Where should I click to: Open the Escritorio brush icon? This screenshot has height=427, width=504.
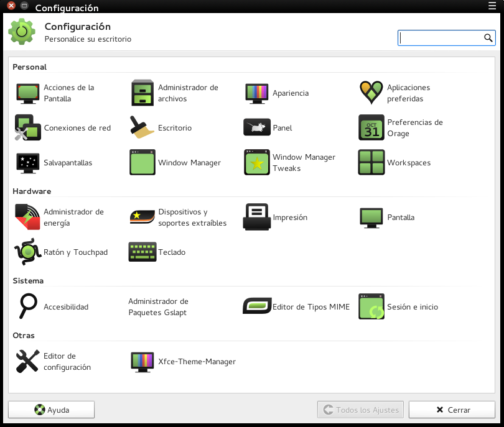click(142, 127)
